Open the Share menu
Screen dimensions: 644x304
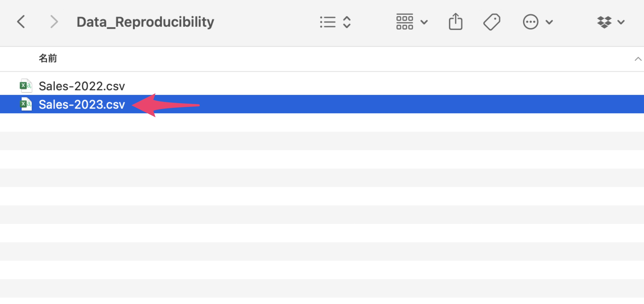pos(455,22)
